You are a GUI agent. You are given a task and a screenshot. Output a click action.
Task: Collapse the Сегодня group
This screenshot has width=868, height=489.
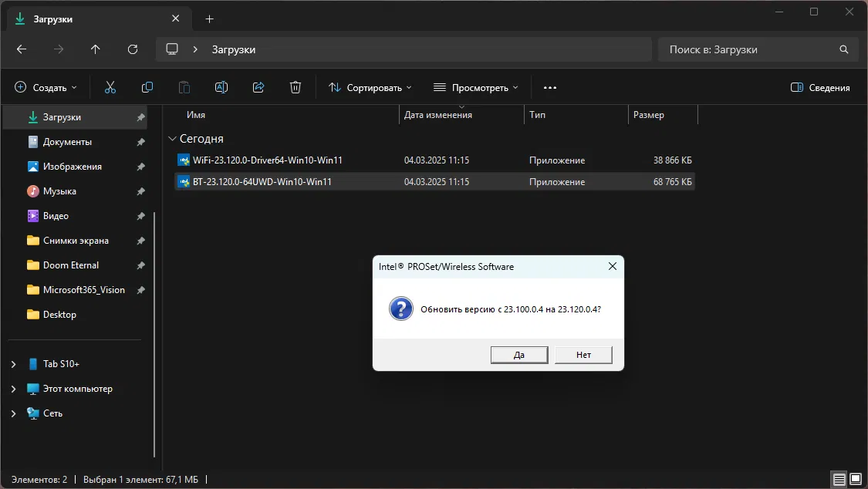[172, 138]
